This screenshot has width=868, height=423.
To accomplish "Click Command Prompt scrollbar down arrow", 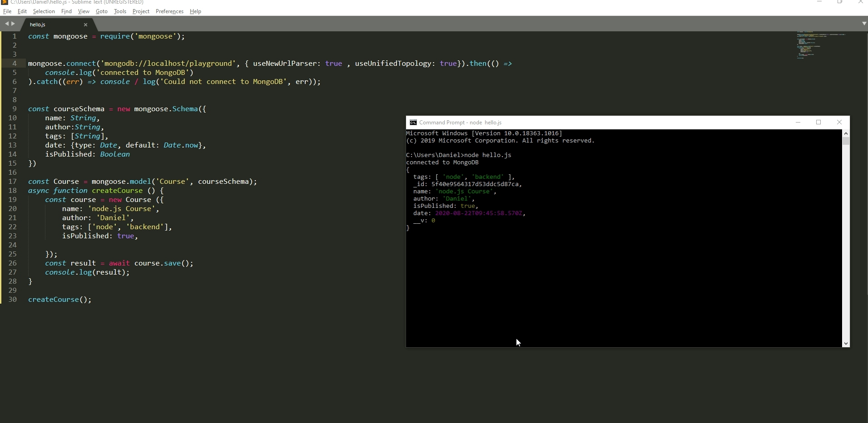I will pyautogui.click(x=846, y=344).
